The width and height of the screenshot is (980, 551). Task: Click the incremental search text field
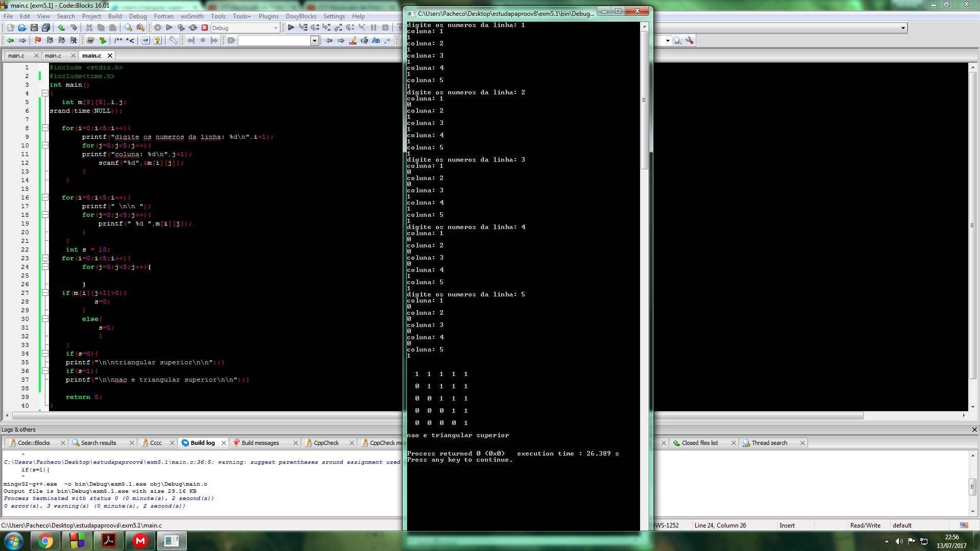click(274, 40)
